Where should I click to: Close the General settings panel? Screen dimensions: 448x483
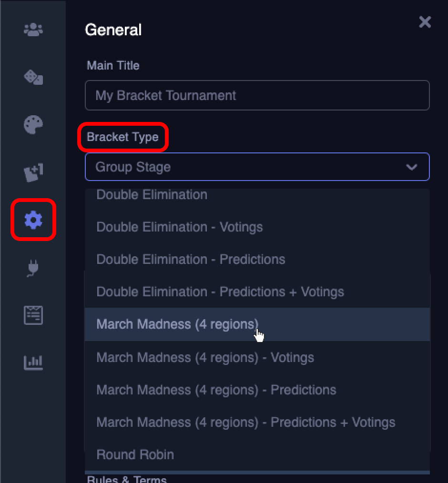pos(425,22)
